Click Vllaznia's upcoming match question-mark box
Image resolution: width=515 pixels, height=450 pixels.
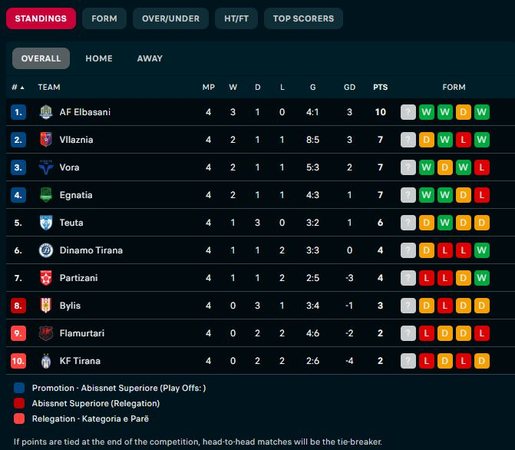tap(408, 140)
